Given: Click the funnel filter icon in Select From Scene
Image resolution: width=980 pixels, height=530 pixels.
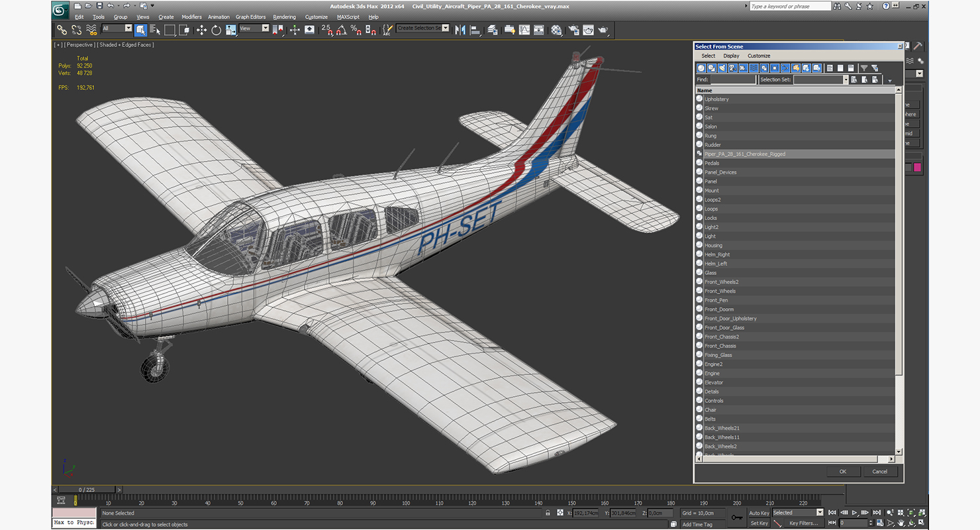Looking at the screenshot, I should tap(864, 68).
